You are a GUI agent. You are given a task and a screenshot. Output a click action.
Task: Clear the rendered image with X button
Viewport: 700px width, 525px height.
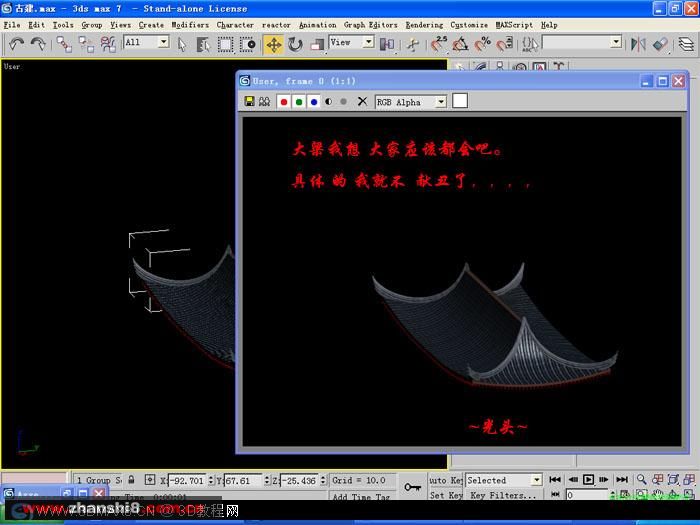tap(362, 101)
